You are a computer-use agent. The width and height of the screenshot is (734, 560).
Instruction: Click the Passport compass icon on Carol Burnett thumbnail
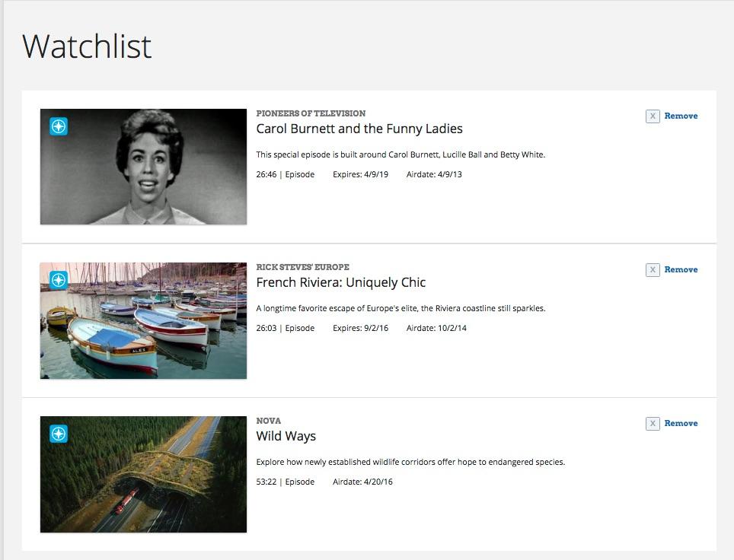coord(59,126)
